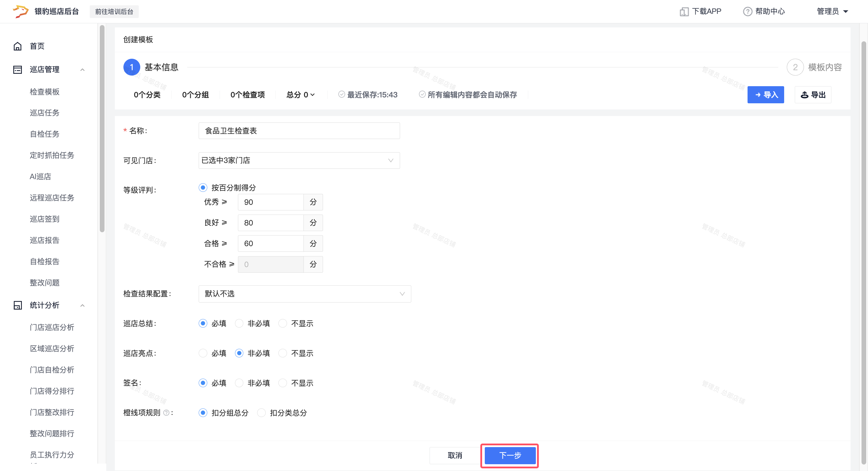Open the 可见门店 dropdown
This screenshot has height=471, width=868.
(x=299, y=160)
